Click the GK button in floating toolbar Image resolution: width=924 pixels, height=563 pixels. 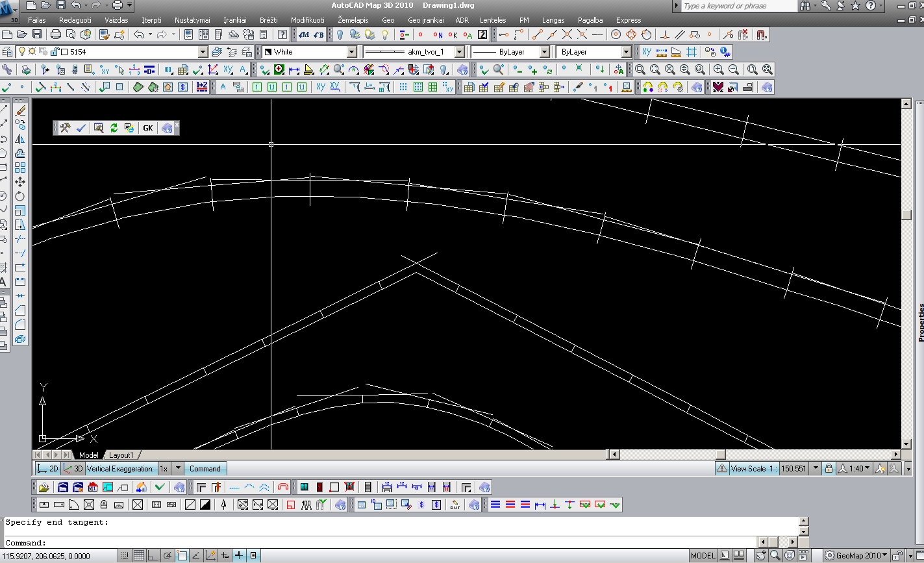pos(148,128)
